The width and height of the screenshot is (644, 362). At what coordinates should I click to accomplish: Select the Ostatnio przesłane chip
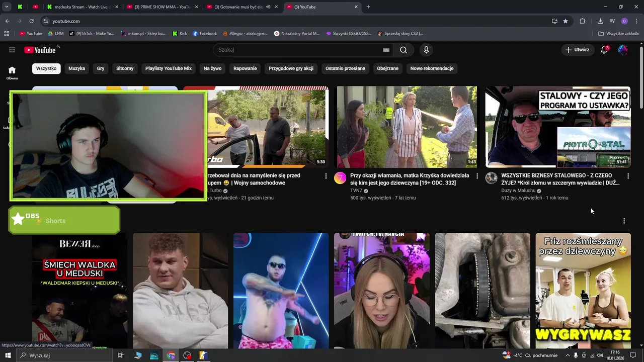tap(345, 68)
